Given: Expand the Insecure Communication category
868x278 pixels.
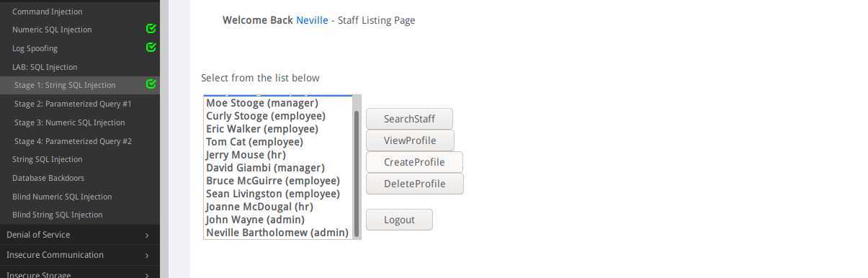Looking at the screenshot, I should [79, 255].
